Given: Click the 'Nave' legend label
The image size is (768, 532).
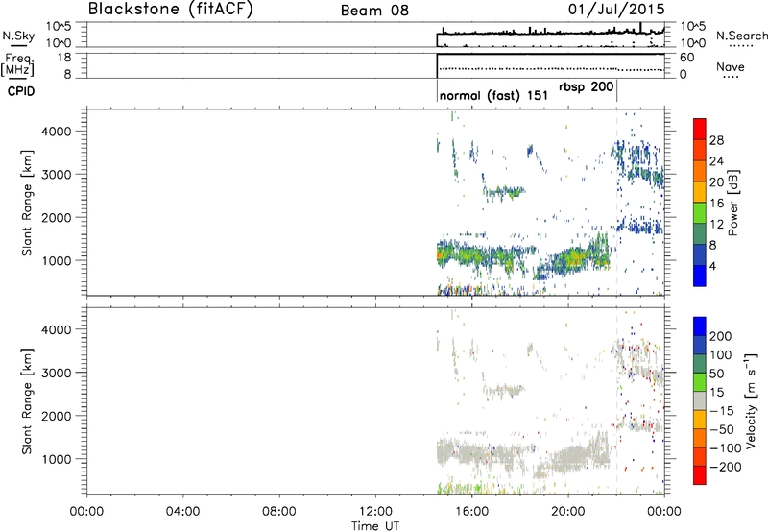Looking at the screenshot, I should [731, 66].
